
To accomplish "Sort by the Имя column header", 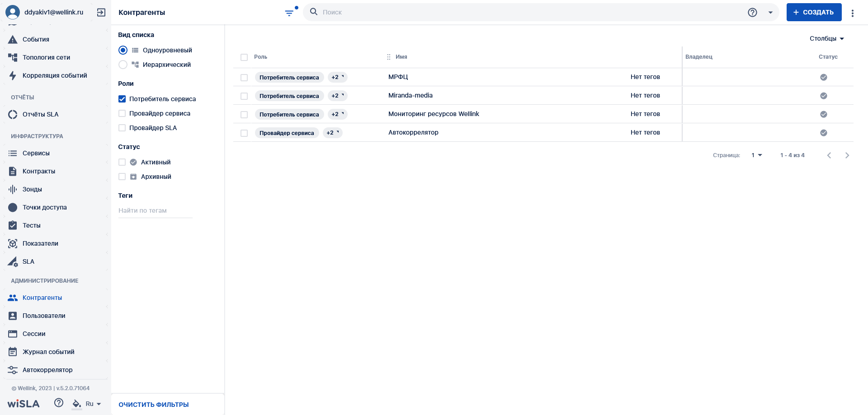I will [401, 57].
